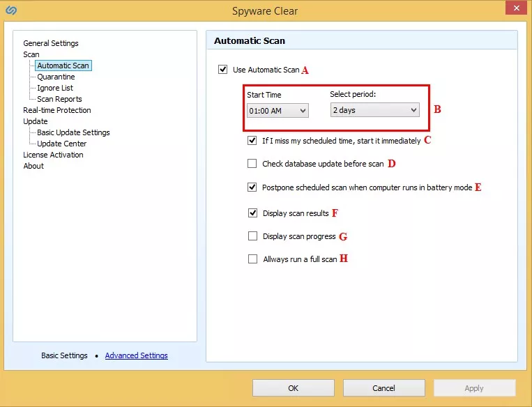Click the Cancel button
Viewport: 532px width, 407px height.
pyautogui.click(x=383, y=388)
